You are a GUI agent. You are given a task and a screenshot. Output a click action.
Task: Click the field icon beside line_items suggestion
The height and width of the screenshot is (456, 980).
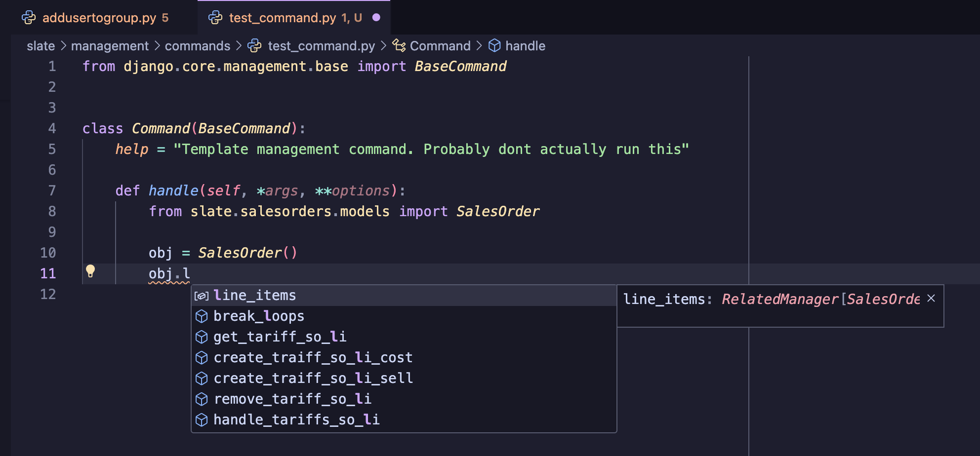click(x=201, y=295)
